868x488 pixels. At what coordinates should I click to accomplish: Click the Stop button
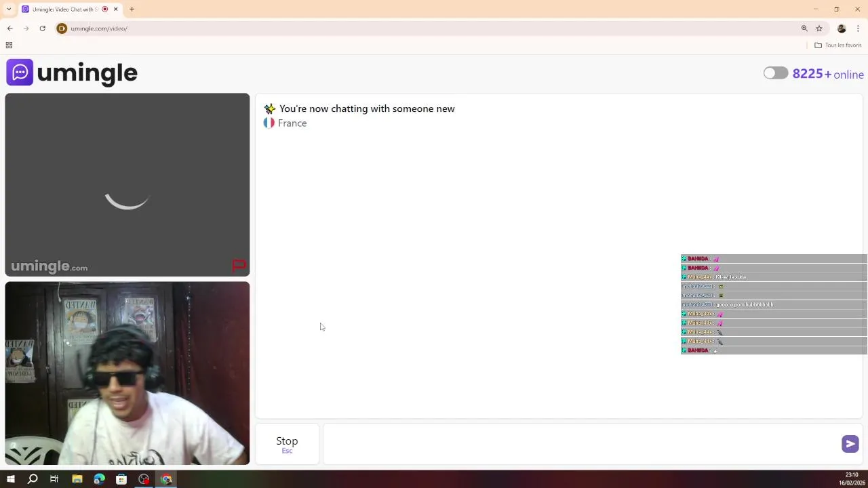coord(287,444)
